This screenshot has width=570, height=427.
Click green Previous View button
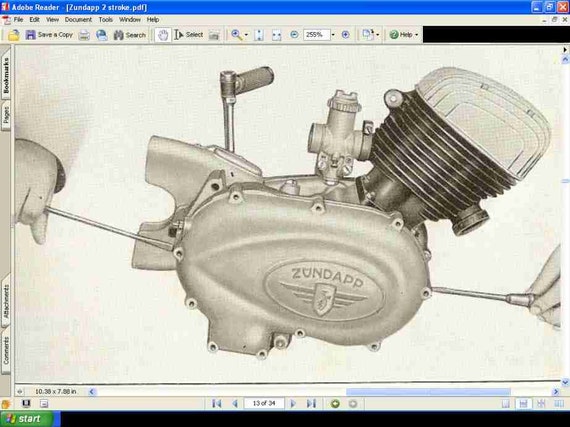coord(335,403)
